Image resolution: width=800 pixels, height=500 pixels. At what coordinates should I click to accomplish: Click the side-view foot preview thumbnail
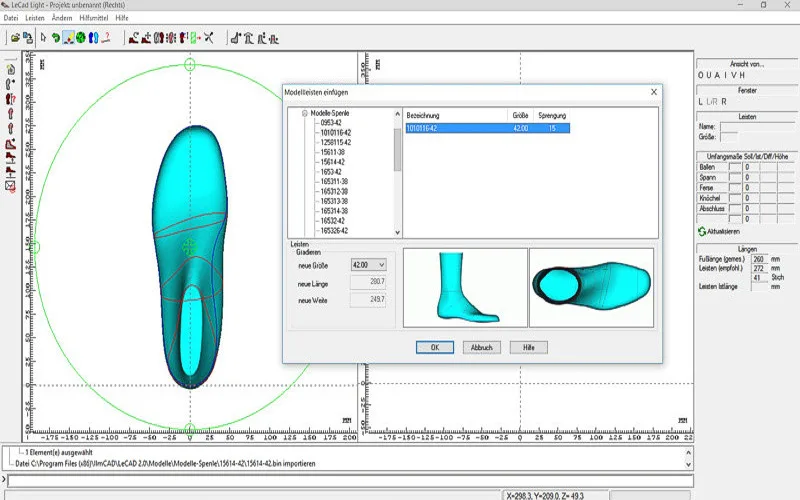click(x=465, y=288)
